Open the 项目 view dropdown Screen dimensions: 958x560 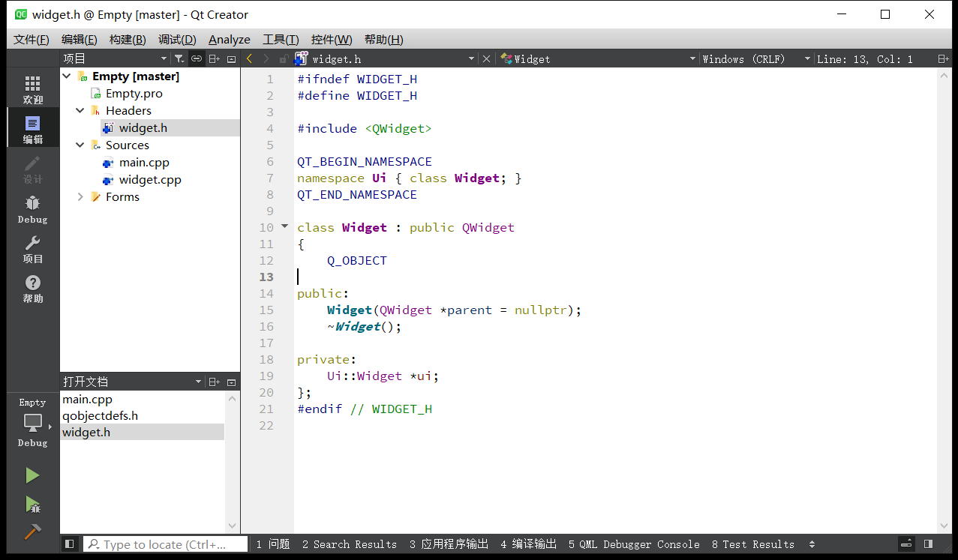116,58
